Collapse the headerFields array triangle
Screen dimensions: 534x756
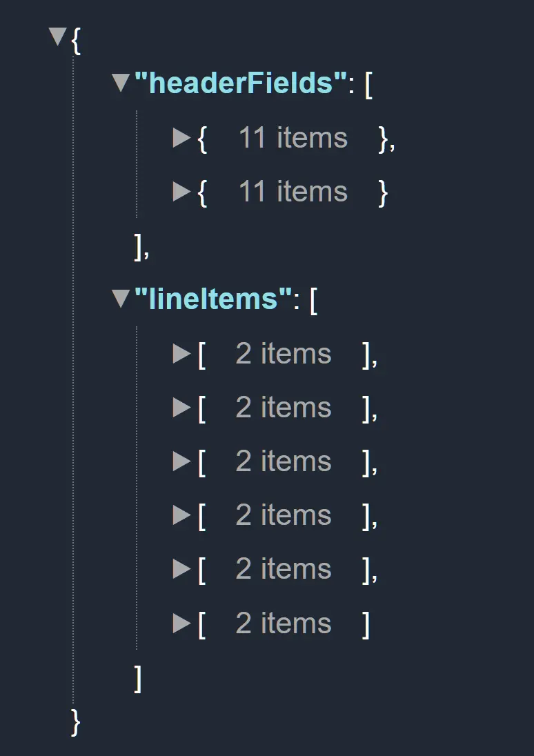point(121,83)
